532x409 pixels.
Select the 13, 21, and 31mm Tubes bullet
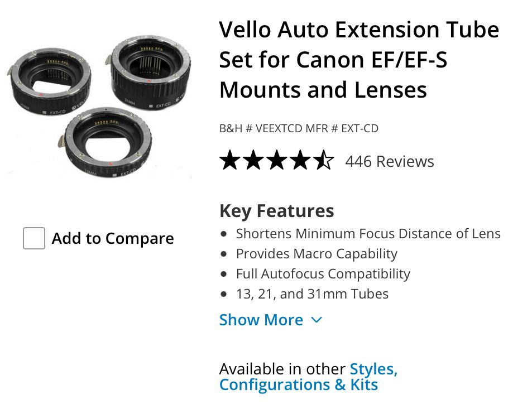312,294
